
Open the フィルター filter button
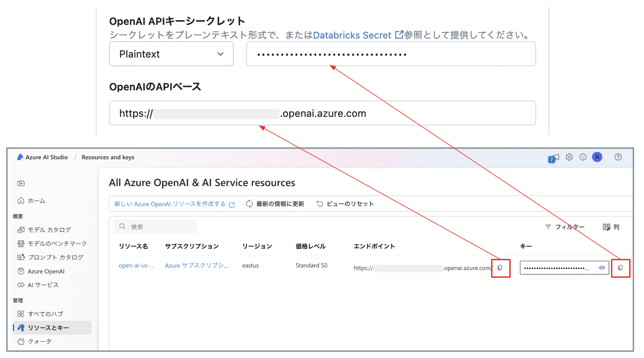tap(565, 227)
